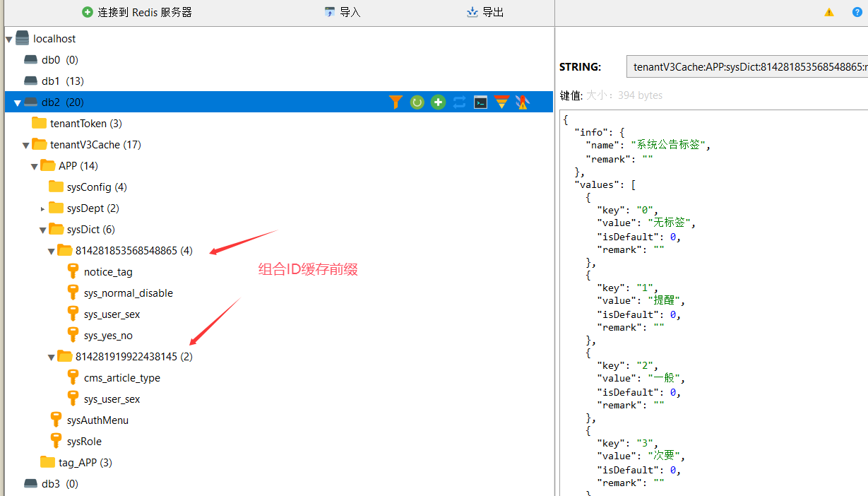
Task: Collapse the tenantV3Cache folder
Action: point(25,145)
